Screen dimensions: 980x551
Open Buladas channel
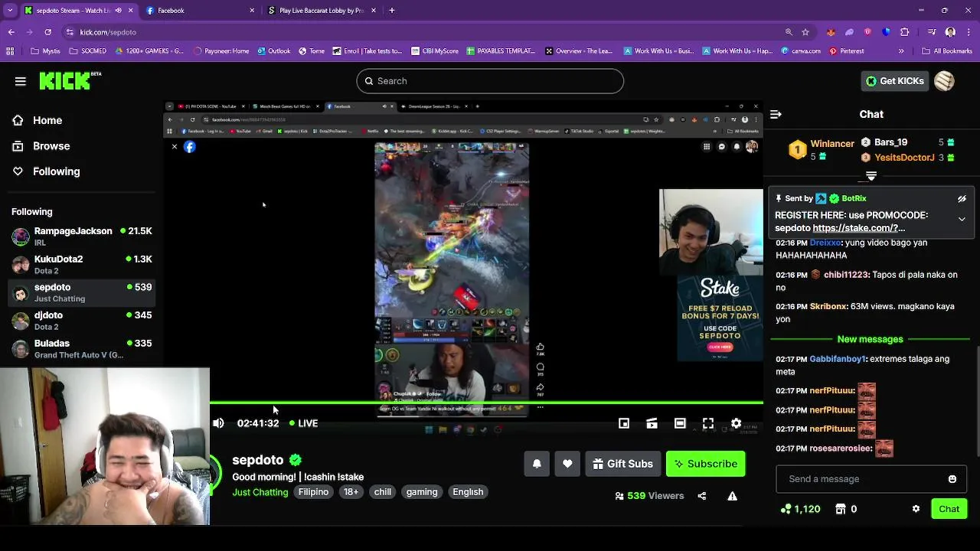81,349
